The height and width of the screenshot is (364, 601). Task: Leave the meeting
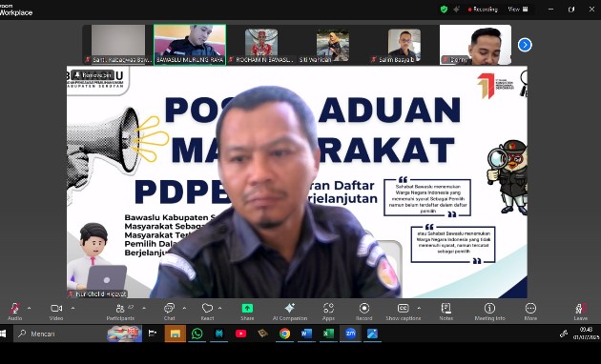pyautogui.click(x=581, y=312)
